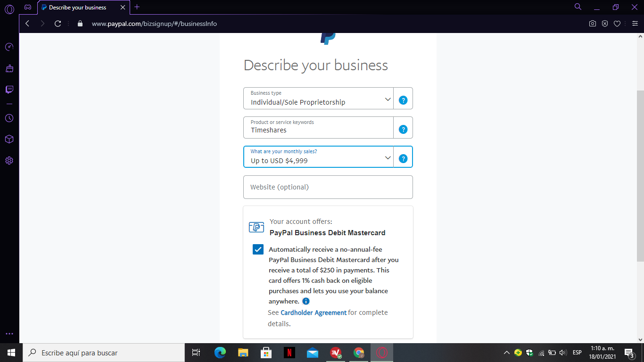
Task: Close the 'Describe your business' tab
Action: coord(123,8)
